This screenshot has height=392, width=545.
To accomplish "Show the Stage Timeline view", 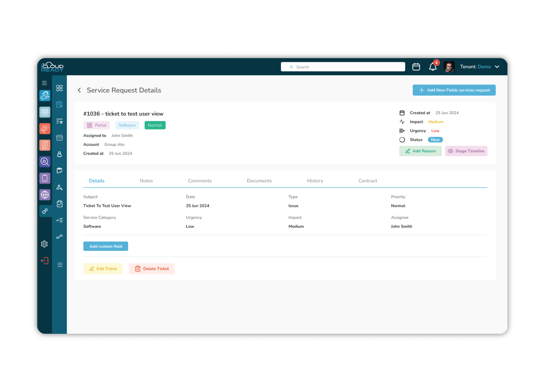I will (466, 151).
